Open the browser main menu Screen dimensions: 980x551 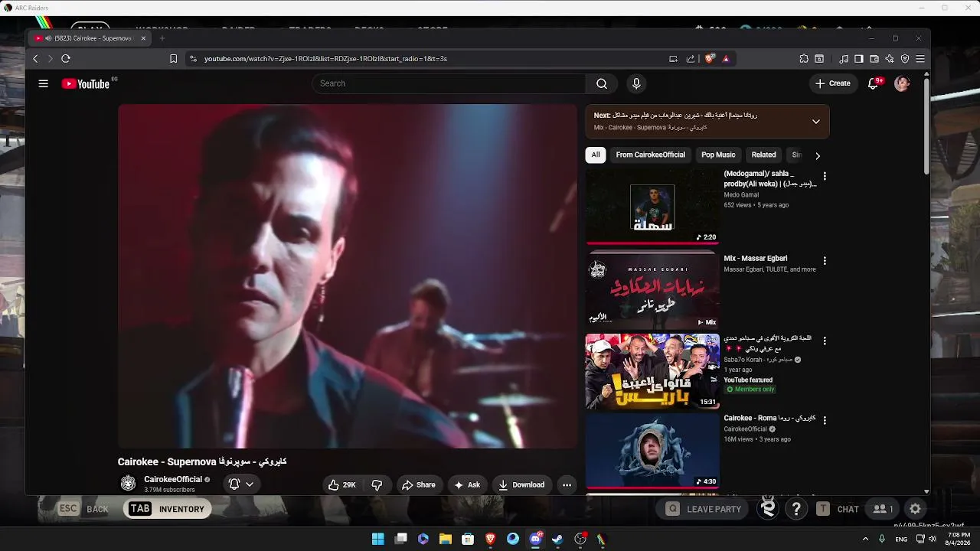(920, 59)
